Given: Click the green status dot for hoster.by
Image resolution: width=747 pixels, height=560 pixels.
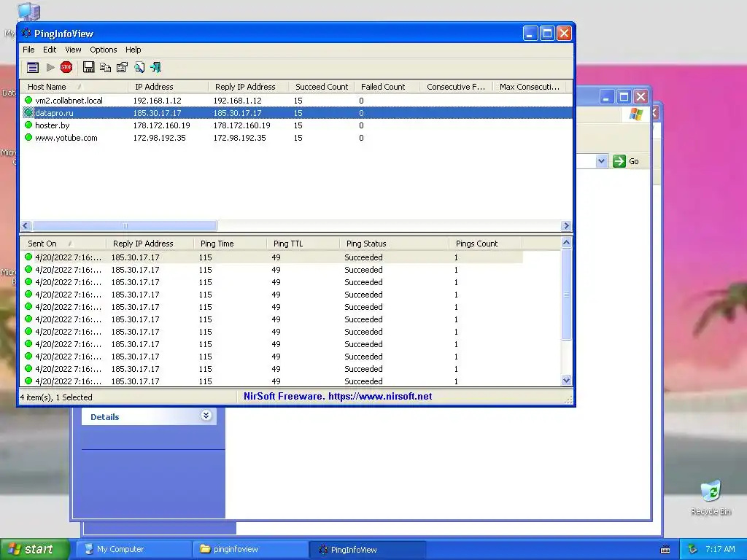Looking at the screenshot, I should coord(28,125).
